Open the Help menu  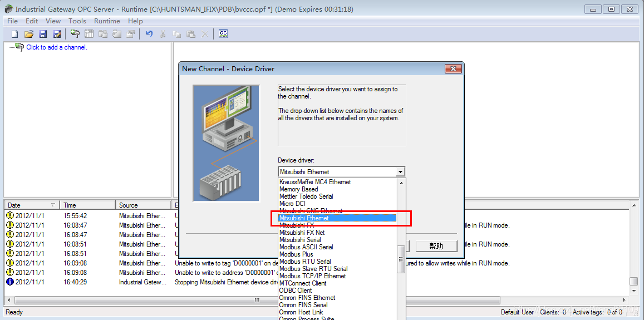135,21
